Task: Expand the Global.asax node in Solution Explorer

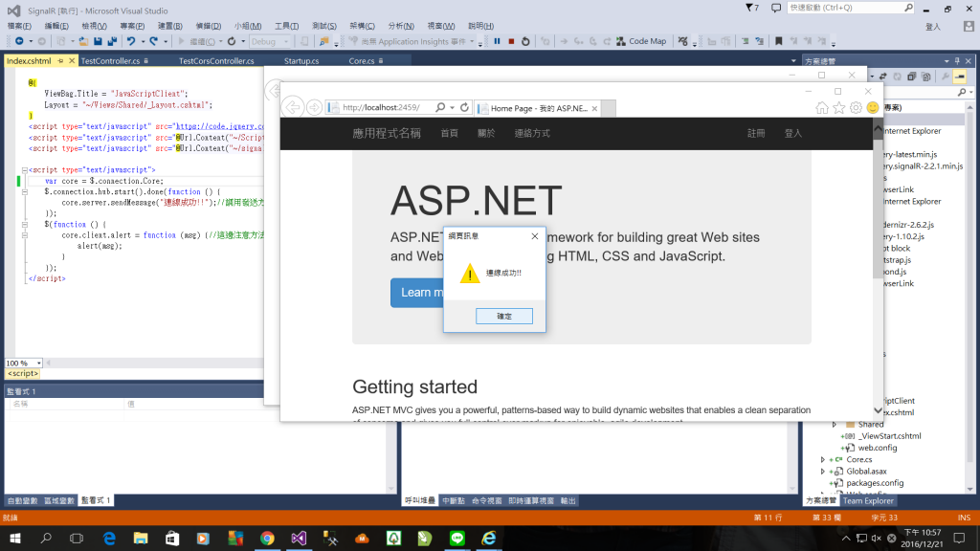Action: point(822,471)
